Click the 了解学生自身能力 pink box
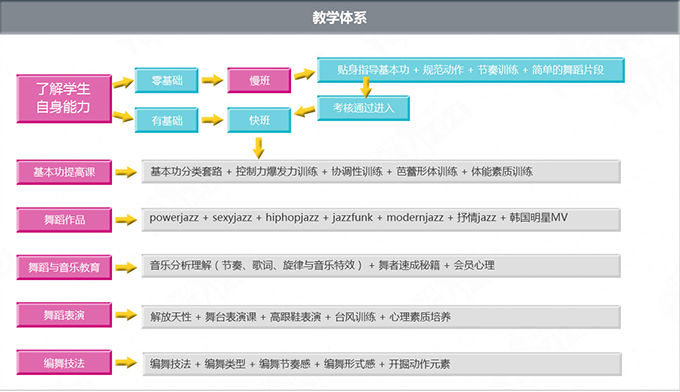 coord(64,98)
